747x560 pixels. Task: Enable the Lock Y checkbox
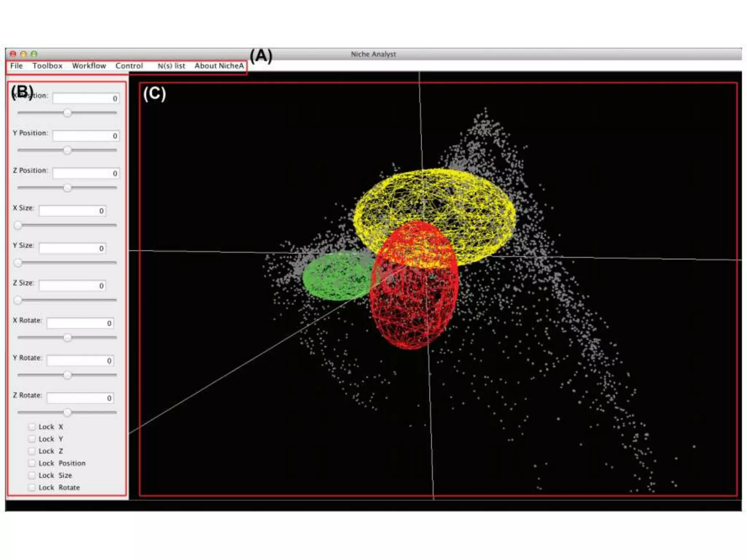32,439
